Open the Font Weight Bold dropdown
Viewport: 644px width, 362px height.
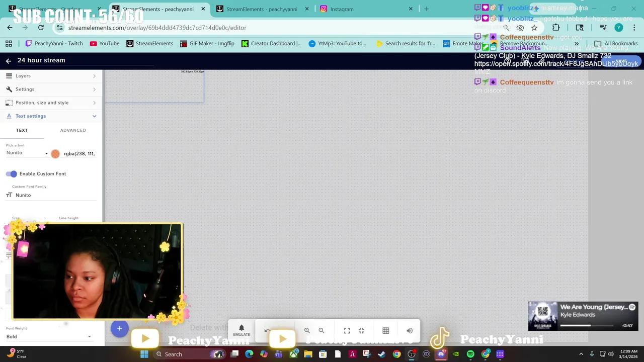click(x=49, y=337)
